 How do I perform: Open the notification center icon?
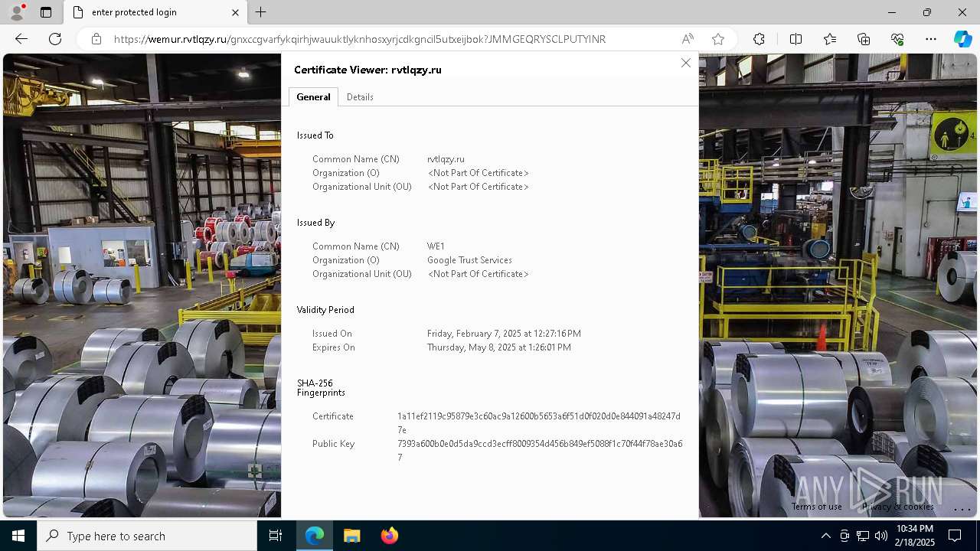[x=955, y=536]
